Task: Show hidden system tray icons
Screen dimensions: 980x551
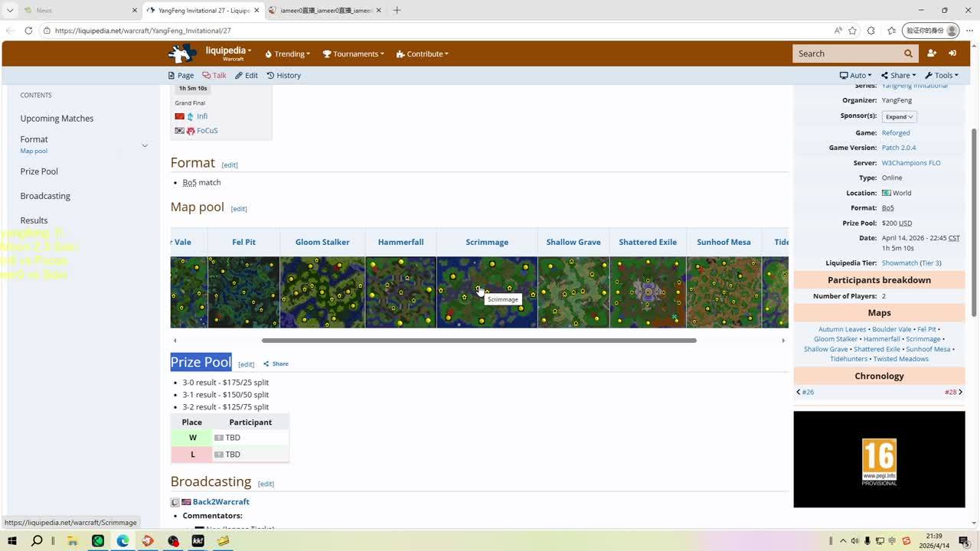Action: [844, 541]
